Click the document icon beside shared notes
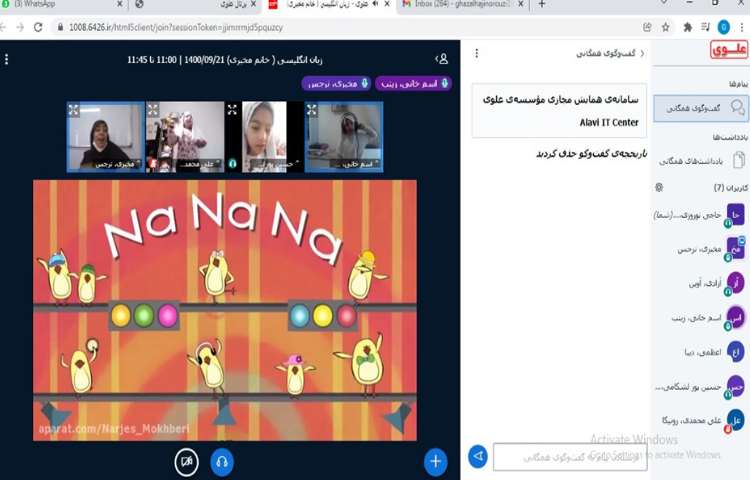Viewport: 750px width, 480px height. 738,160
